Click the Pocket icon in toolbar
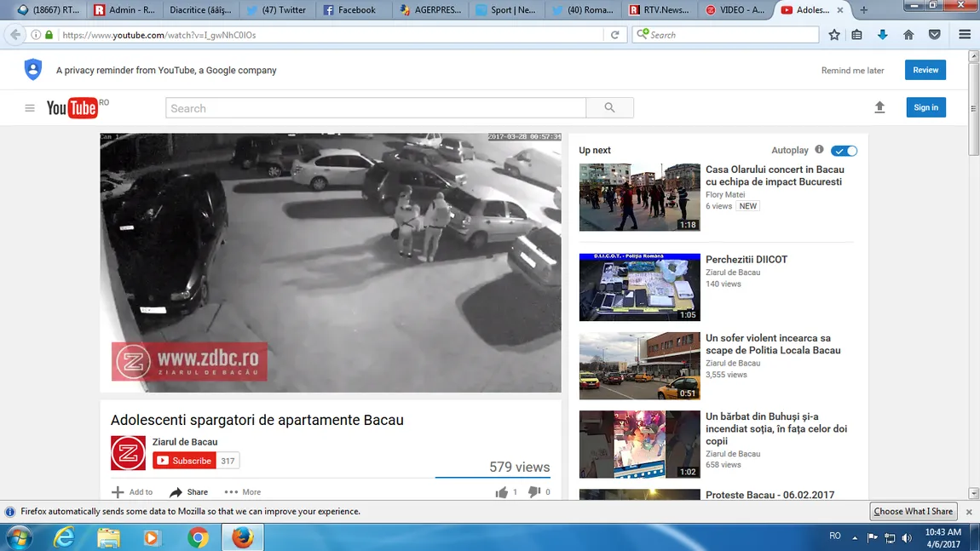The height and width of the screenshot is (551, 980). pyautogui.click(x=934, y=35)
